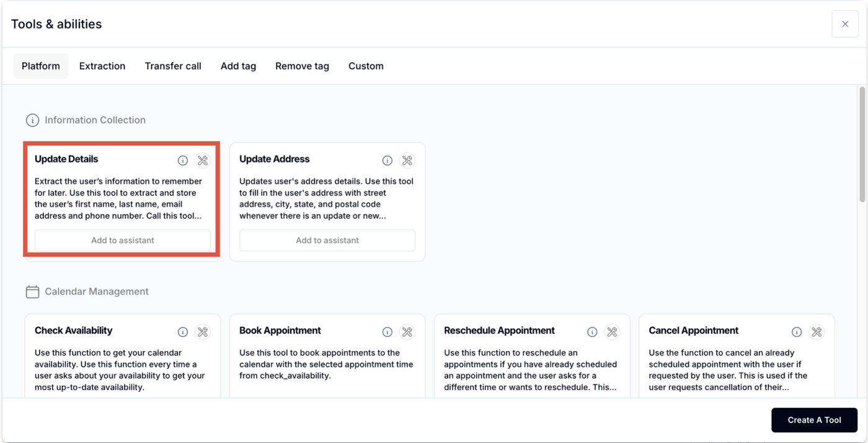868x443 pixels.
Task: Open the tool settings icon on Book Appointment
Action: (407, 332)
